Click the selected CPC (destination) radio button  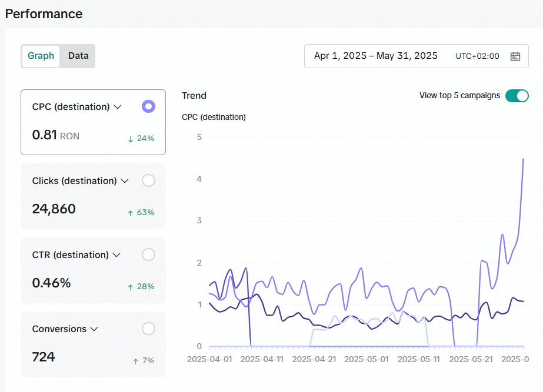tap(149, 106)
